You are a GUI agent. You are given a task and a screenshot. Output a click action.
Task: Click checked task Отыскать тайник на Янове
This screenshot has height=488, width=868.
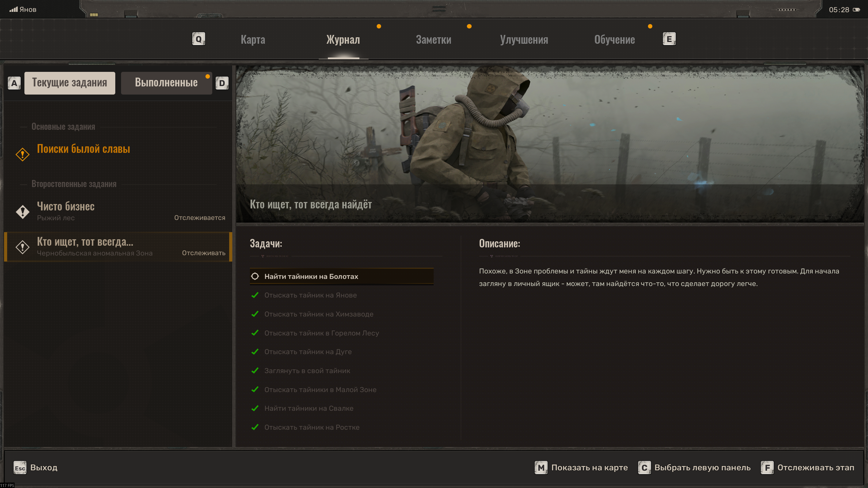tap(310, 295)
